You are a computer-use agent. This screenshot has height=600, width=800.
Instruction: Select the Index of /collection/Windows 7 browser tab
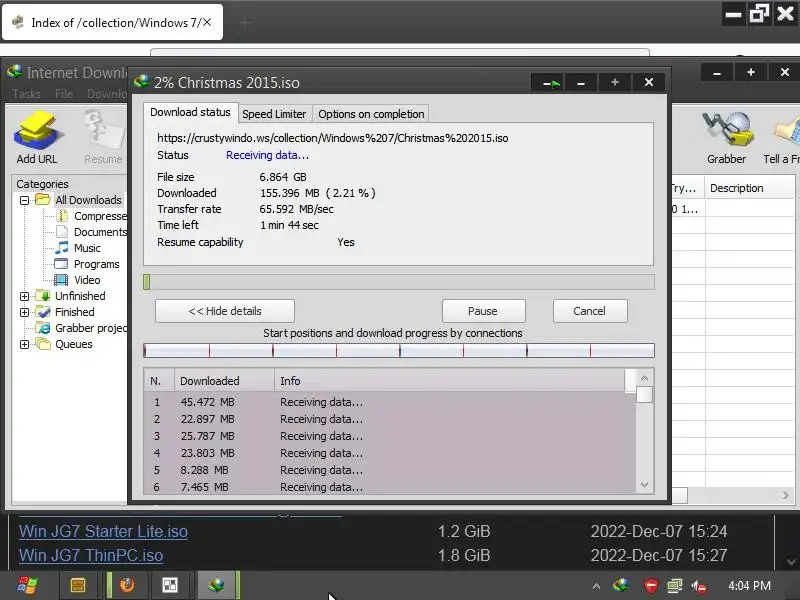pos(112,22)
